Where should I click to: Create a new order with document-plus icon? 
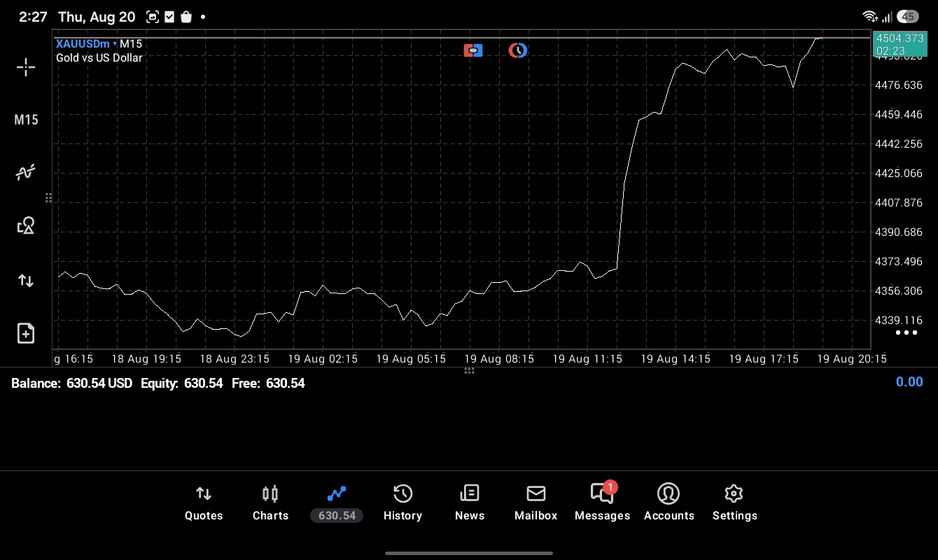(26, 333)
